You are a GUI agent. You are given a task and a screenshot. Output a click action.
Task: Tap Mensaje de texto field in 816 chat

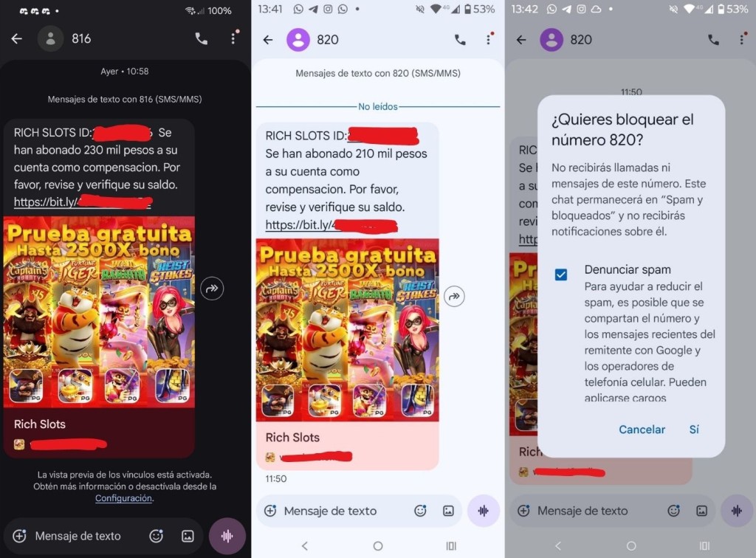point(78,536)
